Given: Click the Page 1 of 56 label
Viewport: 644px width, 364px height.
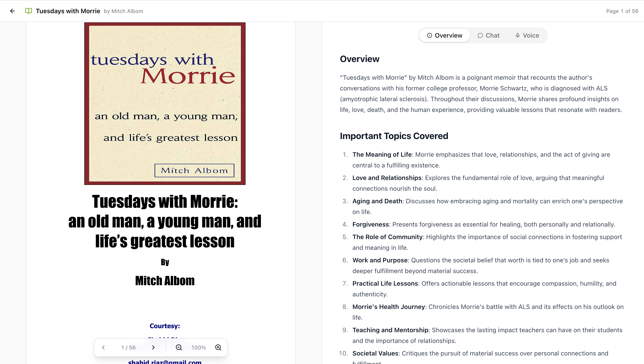Looking at the screenshot, I should pyautogui.click(x=622, y=11).
